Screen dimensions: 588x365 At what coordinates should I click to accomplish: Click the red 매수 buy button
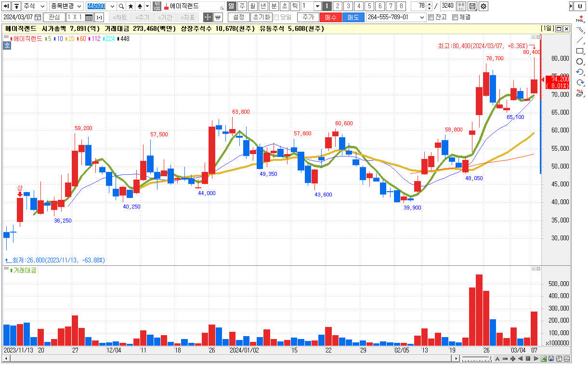coord(331,17)
